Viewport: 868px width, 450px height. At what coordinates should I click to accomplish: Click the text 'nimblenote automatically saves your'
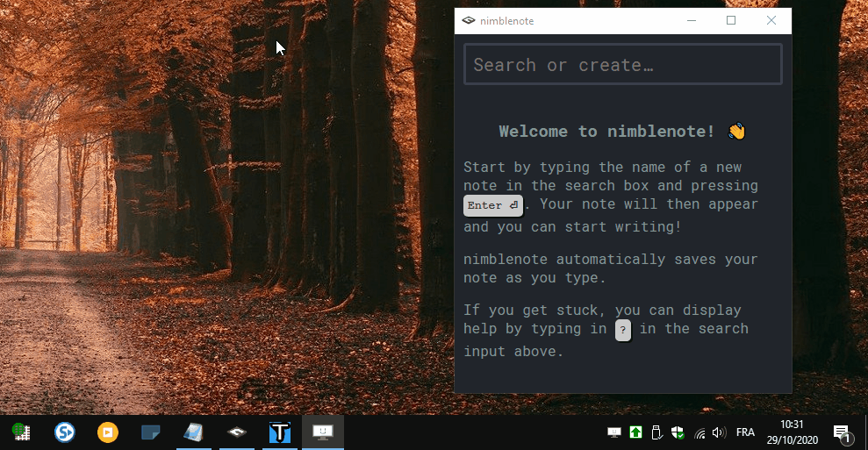[611, 259]
